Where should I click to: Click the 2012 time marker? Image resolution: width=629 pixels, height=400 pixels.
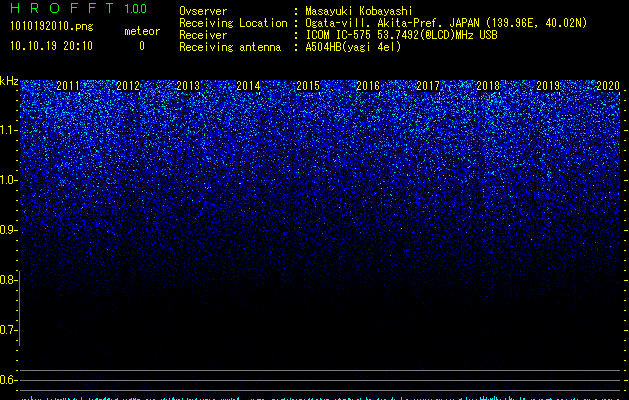click(x=128, y=86)
